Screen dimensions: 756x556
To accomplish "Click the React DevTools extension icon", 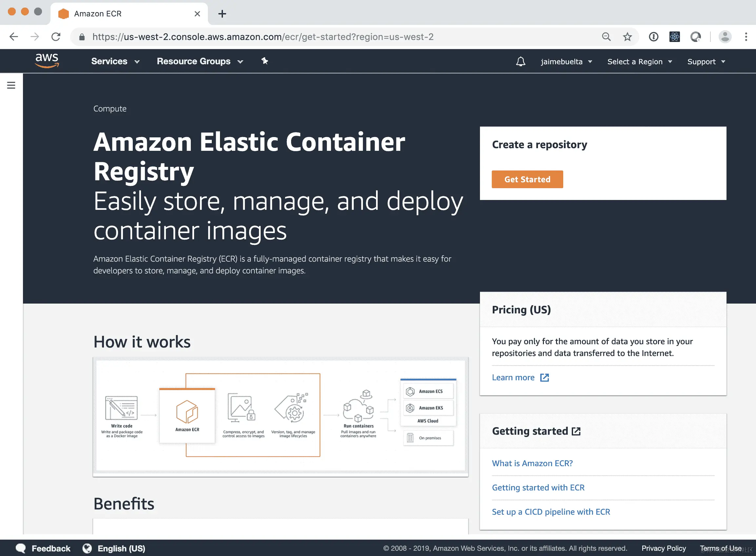I will point(674,37).
